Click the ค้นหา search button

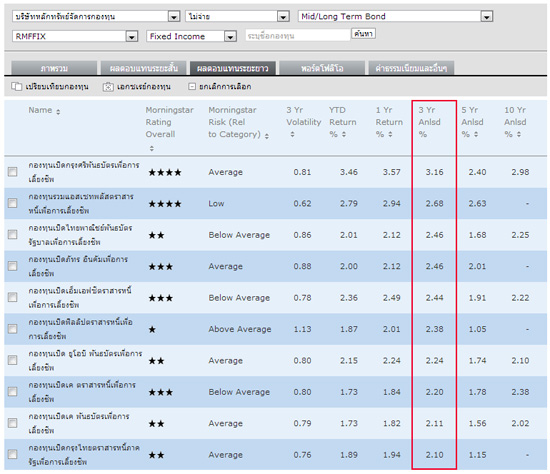pyautogui.click(x=363, y=34)
